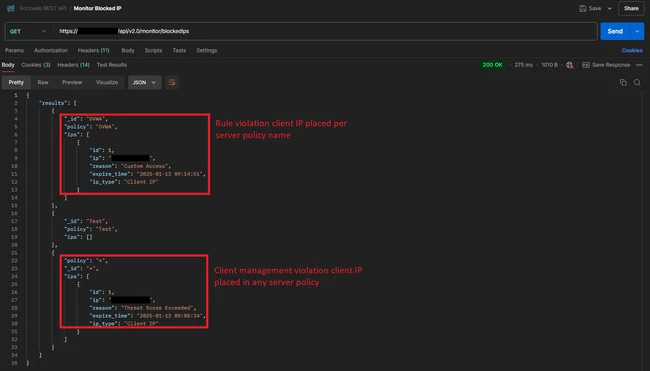Click Save Response button
Image resolution: width=650 pixels, height=371 pixels.
click(x=606, y=65)
